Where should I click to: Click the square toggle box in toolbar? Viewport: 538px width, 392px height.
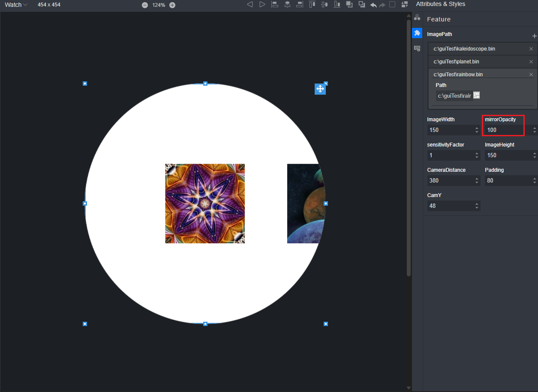[392, 5]
